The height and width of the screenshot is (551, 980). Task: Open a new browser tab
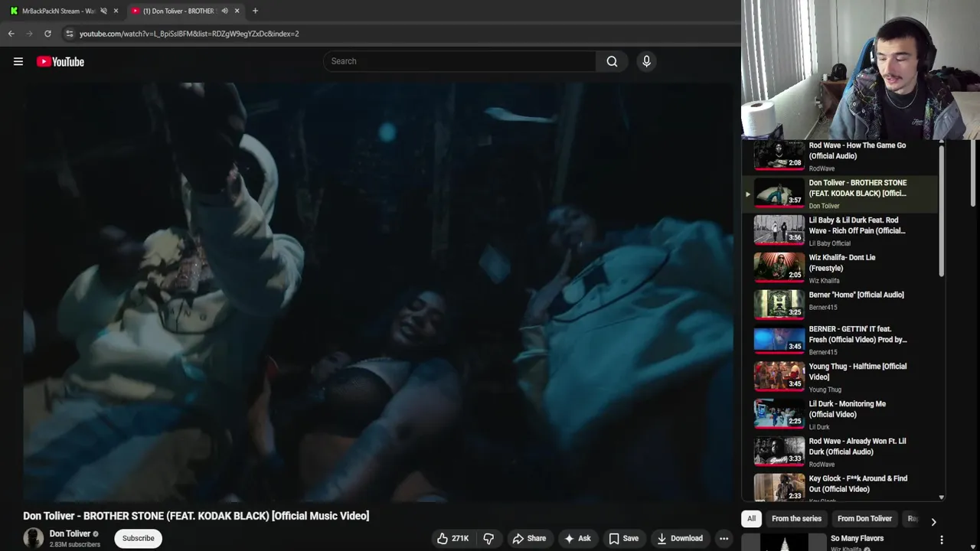pos(255,11)
